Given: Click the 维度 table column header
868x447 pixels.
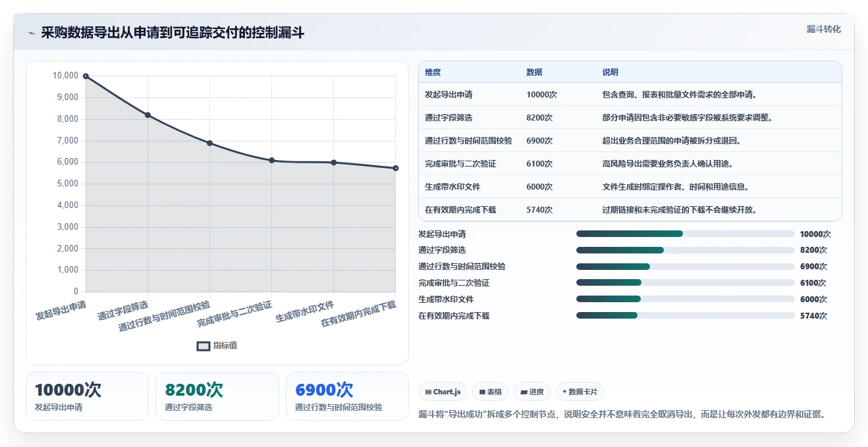Looking at the screenshot, I should 433,72.
